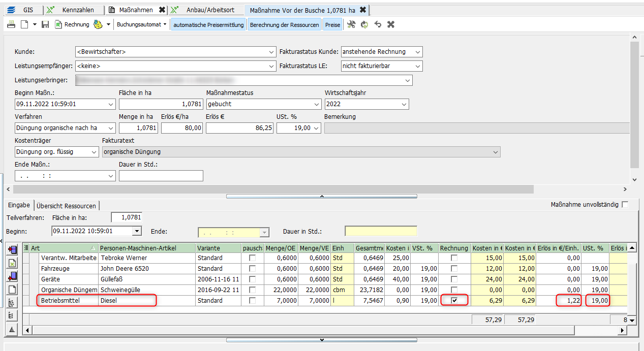Switch to the Kennzahlen tab
The image size is (644, 351).
click(77, 10)
